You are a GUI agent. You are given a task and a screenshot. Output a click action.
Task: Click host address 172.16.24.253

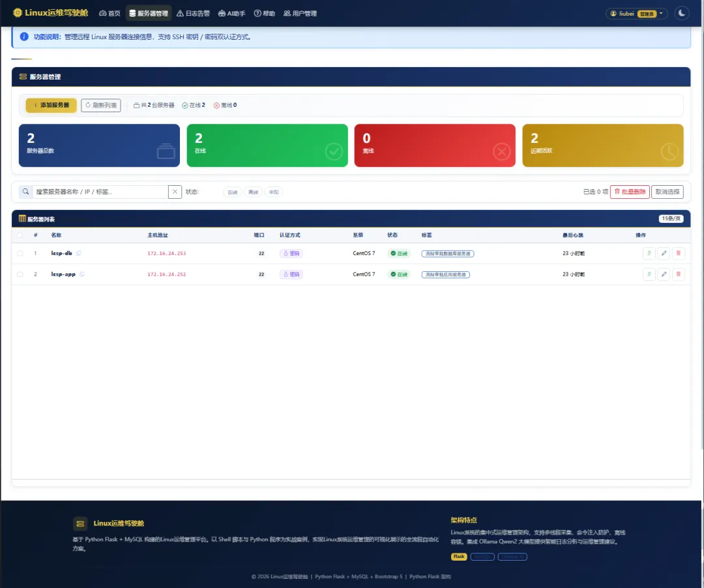click(167, 253)
